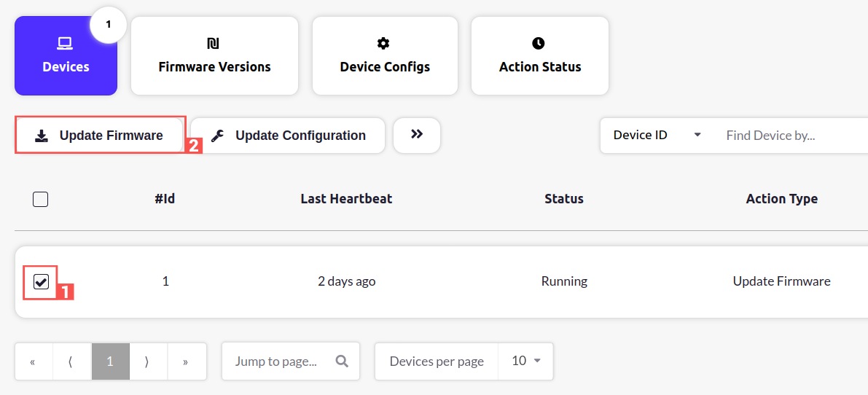This screenshot has width=868, height=395.
Task: Toggle the select-all checkbox in table header
Action: click(x=41, y=199)
